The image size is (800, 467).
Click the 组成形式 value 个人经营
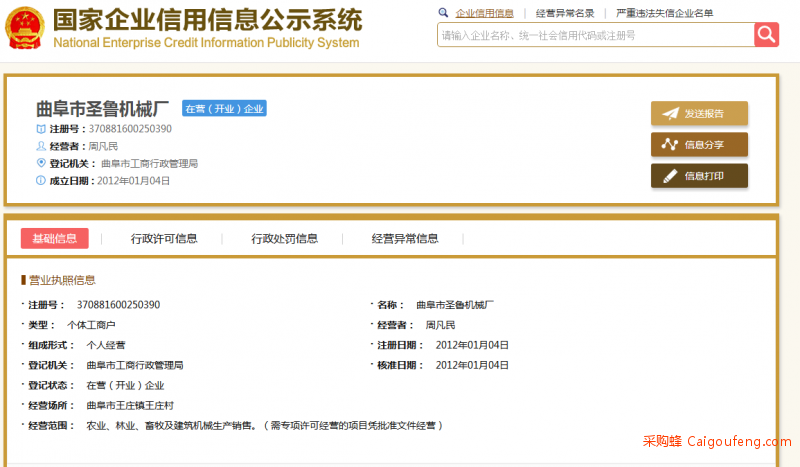[106, 345]
